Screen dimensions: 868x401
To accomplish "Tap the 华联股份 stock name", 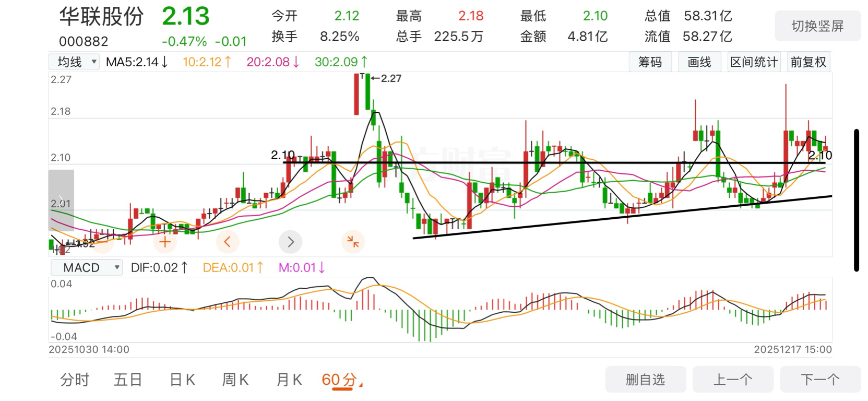I will click(x=101, y=16).
